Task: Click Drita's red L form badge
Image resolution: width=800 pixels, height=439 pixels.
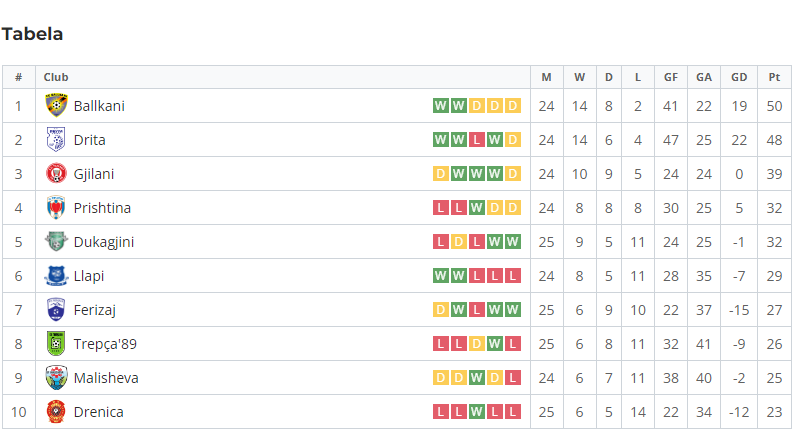Action: tap(477, 140)
